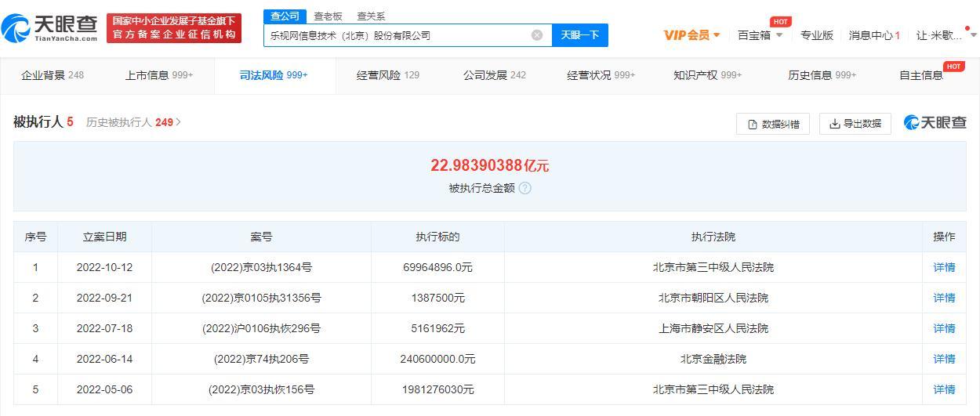Switch to the 查老板 search tab
Viewport: 980px width, 416px height.
point(328,16)
